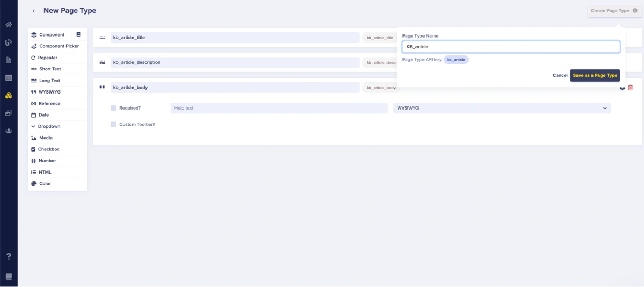Add a Dropdown field from the palette

[x=49, y=126]
